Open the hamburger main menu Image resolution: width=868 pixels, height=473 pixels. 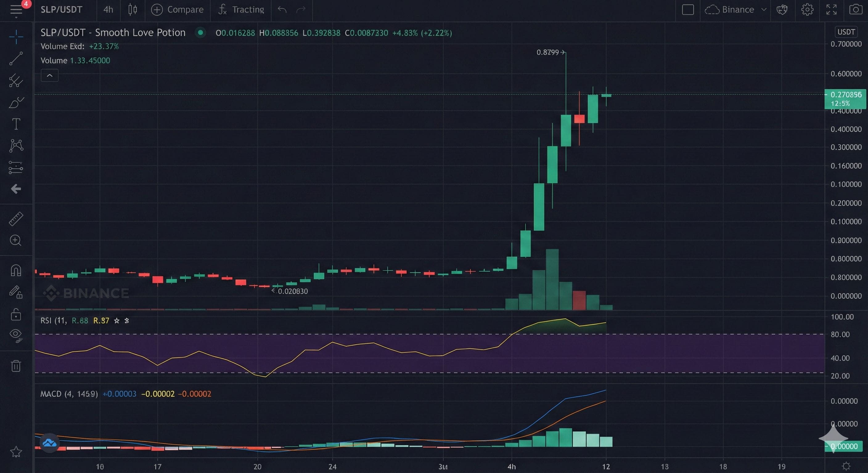(16, 10)
